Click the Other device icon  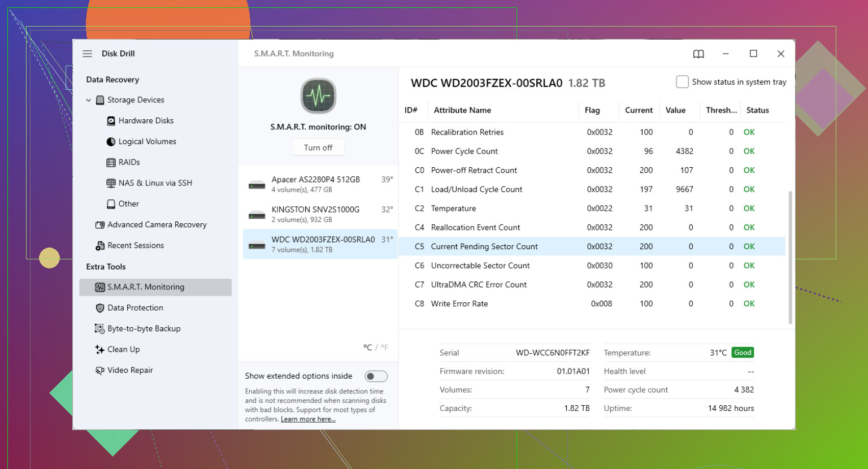111,204
